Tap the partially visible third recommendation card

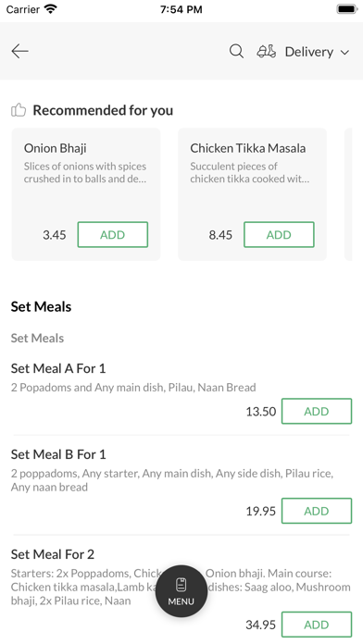tap(348, 194)
